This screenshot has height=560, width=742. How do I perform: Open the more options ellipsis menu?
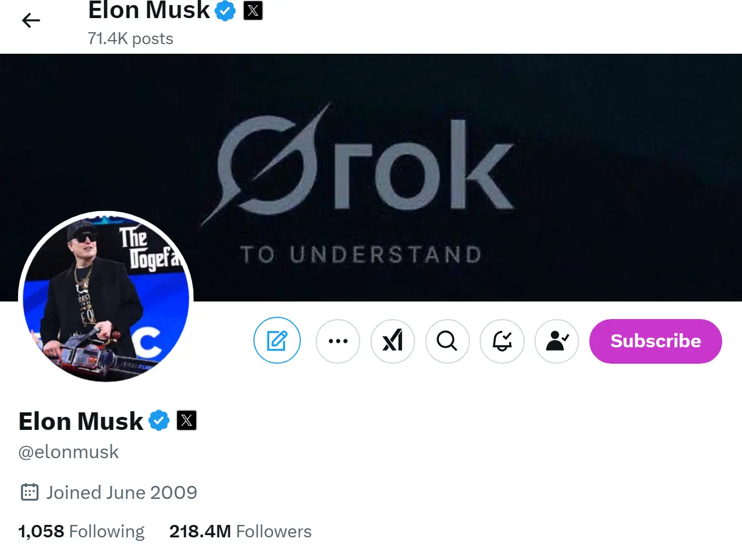coord(338,341)
